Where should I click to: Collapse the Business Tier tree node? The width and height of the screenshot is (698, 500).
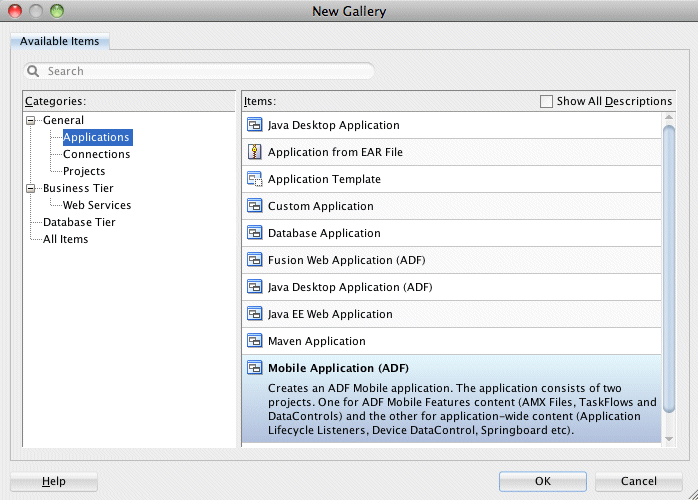point(32,189)
